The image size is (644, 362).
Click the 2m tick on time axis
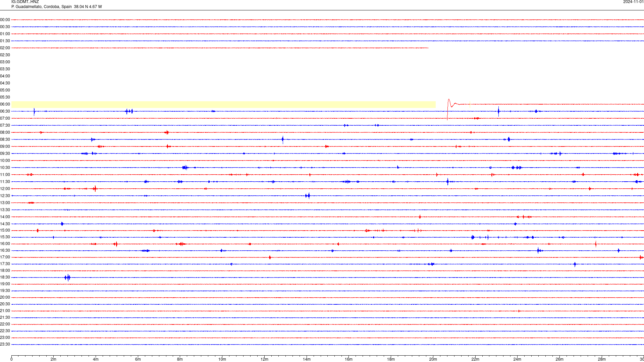(53, 359)
